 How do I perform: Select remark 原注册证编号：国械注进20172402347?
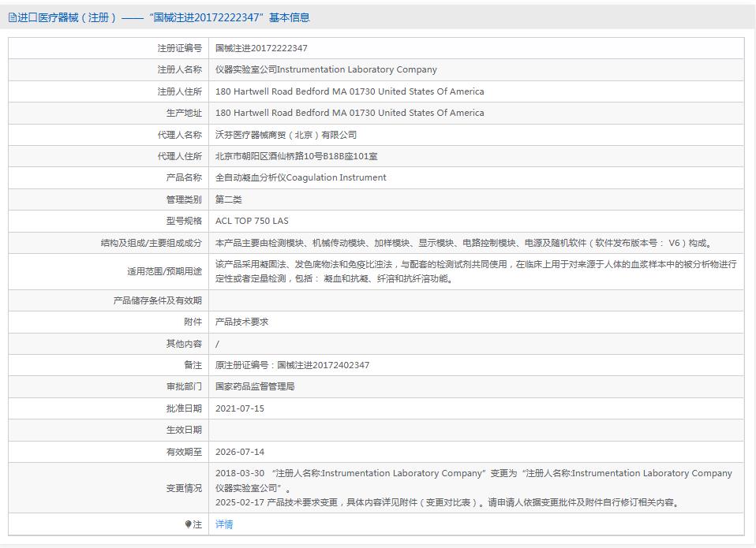[292, 365]
